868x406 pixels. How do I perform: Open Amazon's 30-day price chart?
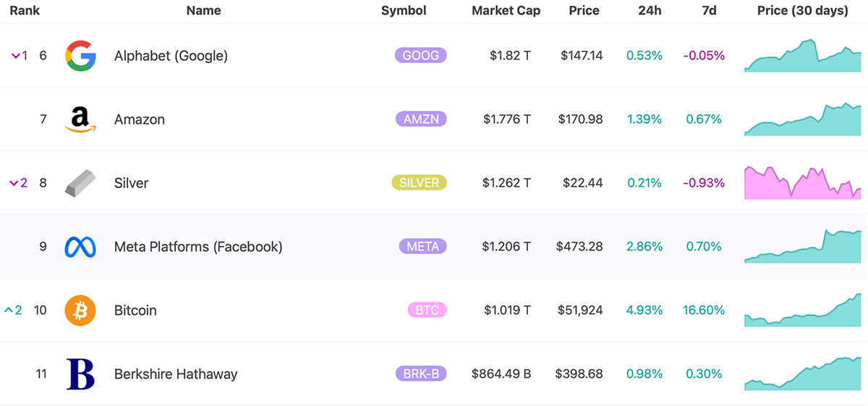(803, 119)
